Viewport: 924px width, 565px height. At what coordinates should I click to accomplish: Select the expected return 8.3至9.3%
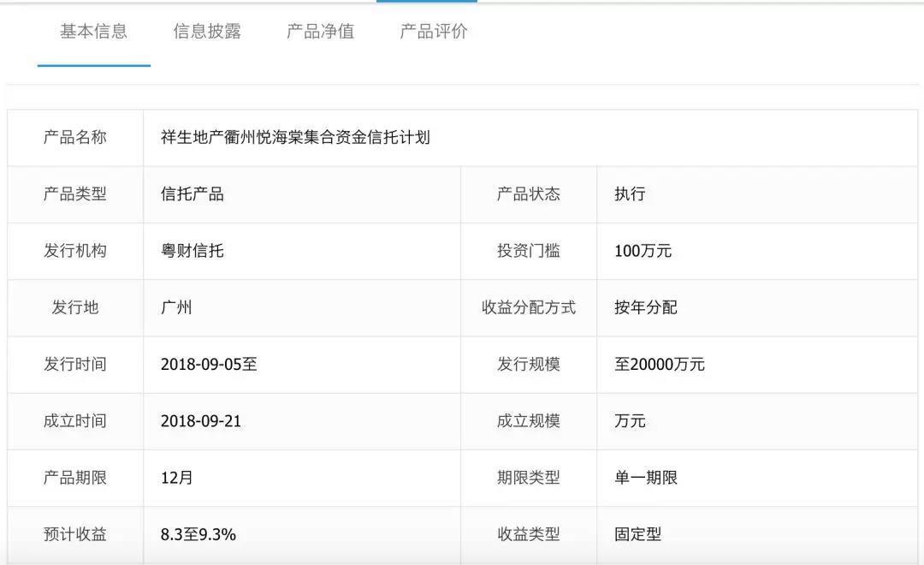pos(198,534)
